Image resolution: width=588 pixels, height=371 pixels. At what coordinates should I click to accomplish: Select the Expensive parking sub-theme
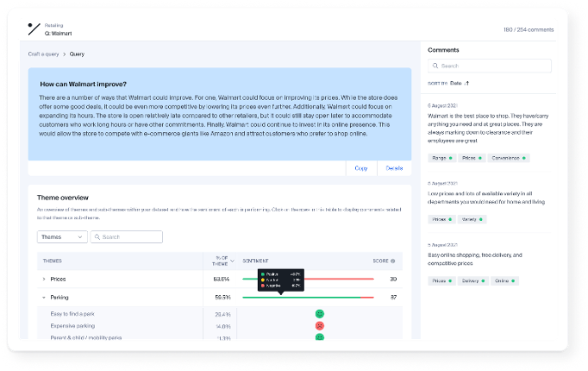[x=72, y=326]
